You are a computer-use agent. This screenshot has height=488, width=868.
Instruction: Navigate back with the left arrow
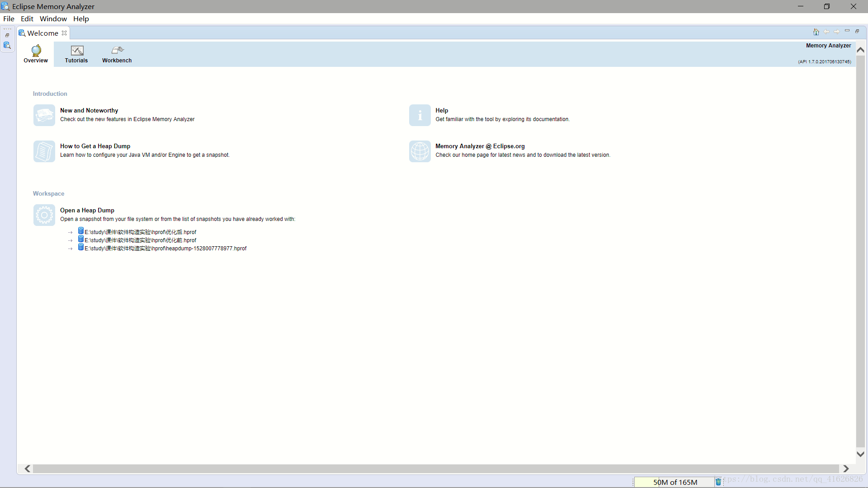point(826,32)
